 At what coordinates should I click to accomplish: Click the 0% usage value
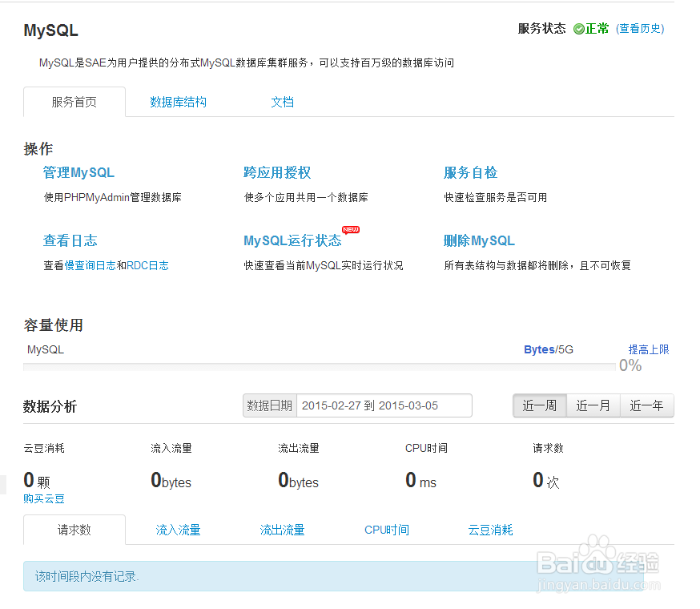(630, 365)
